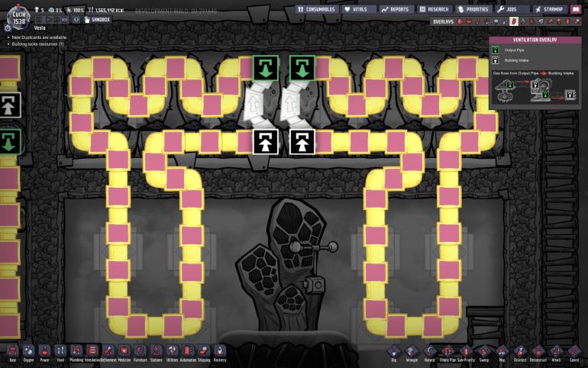
Task: Open the Base build category
Action: (x=13, y=353)
